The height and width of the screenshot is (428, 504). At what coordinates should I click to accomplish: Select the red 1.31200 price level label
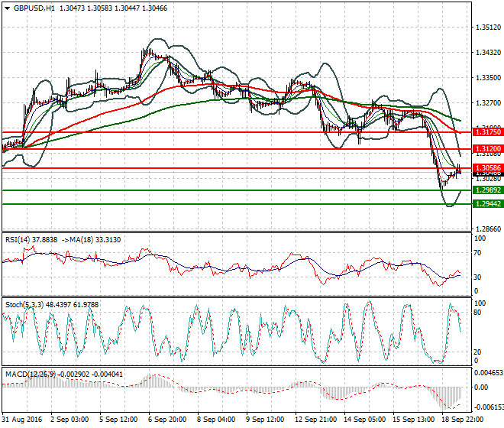point(488,149)
